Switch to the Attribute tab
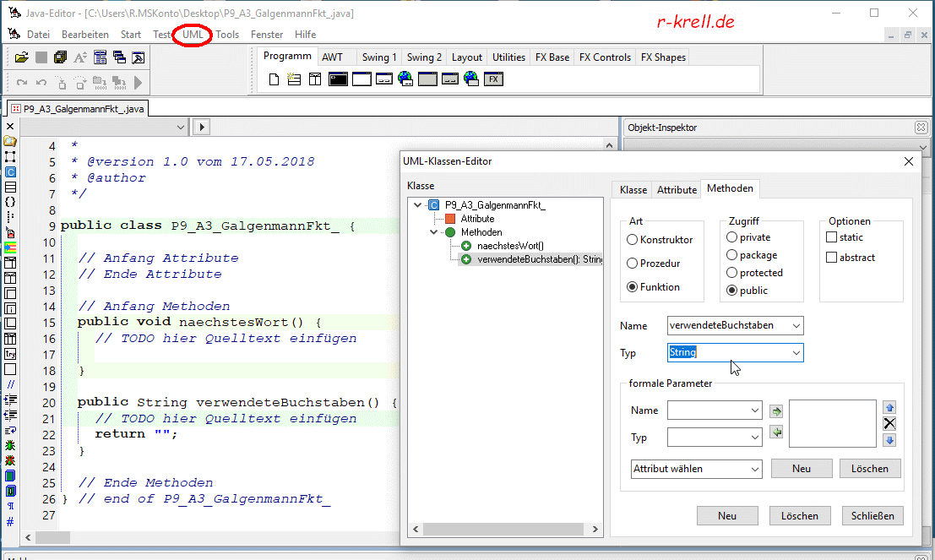Screen dimensions: 935x560 677,190
